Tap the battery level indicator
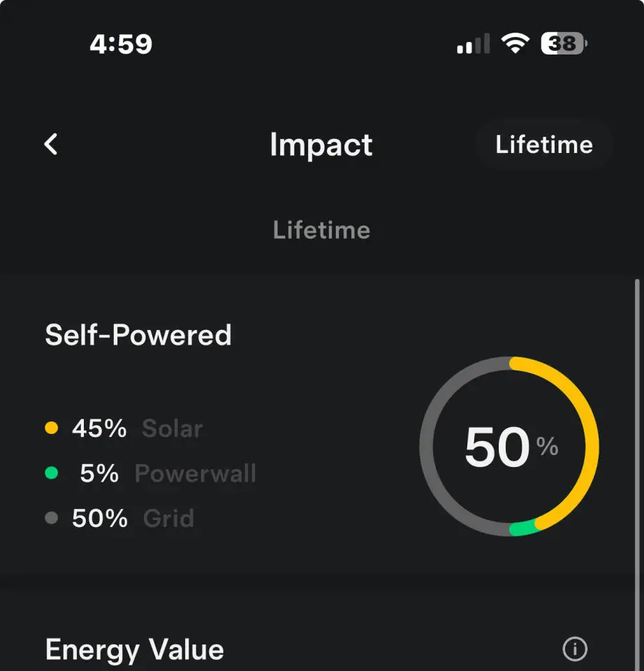The height and width of the screenshot is (671, 644). click(x=563, y=45)
